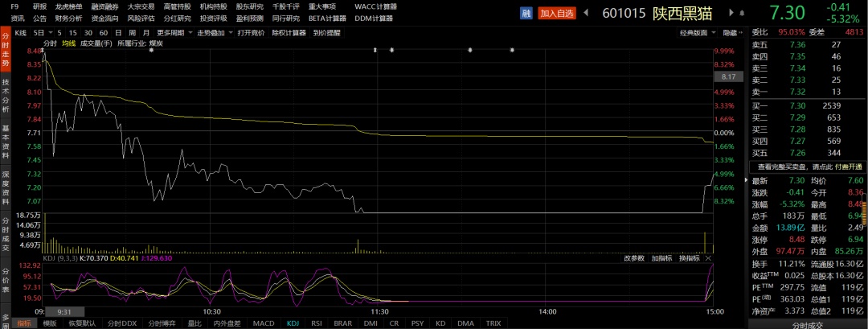Click the first star marker atop price chart
The width and height of the screenshot is (868, 329).
(x=152, y=51)
